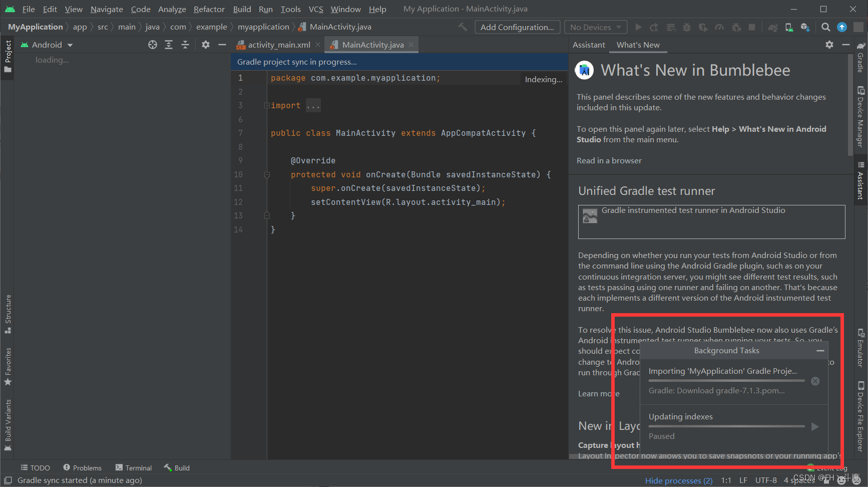
Task: Minimize the Background Tasks popup
Action: click(x=820, y=351)
